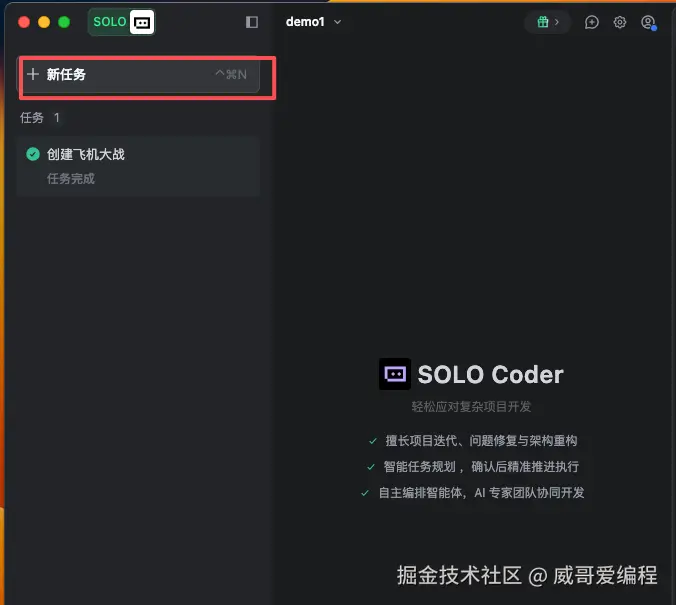Screen dimensions: 676x605
Task: Click 自主编排智能体 feature line
Action: [x=481, y=492]
